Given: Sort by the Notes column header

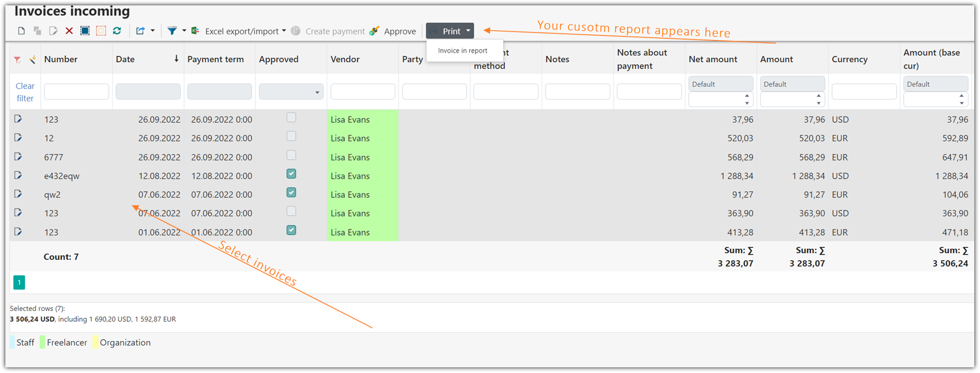Looking at the screenshot, I should 557,59.
